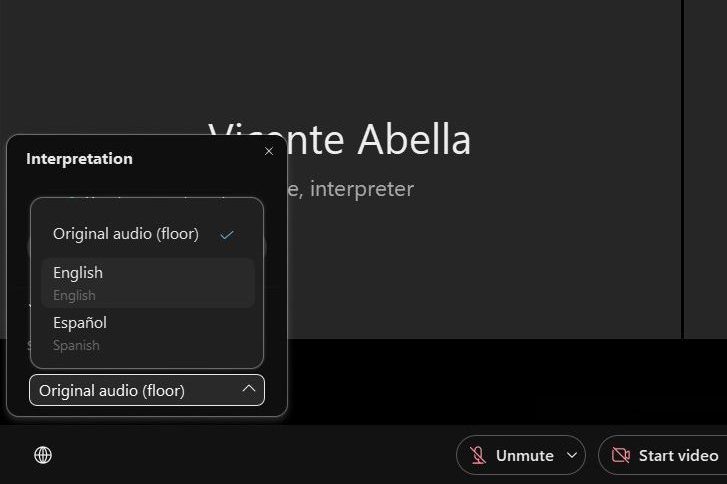Open audio options arrow next to Unmute
The image size is (727, 484).
tap(572, 455)
